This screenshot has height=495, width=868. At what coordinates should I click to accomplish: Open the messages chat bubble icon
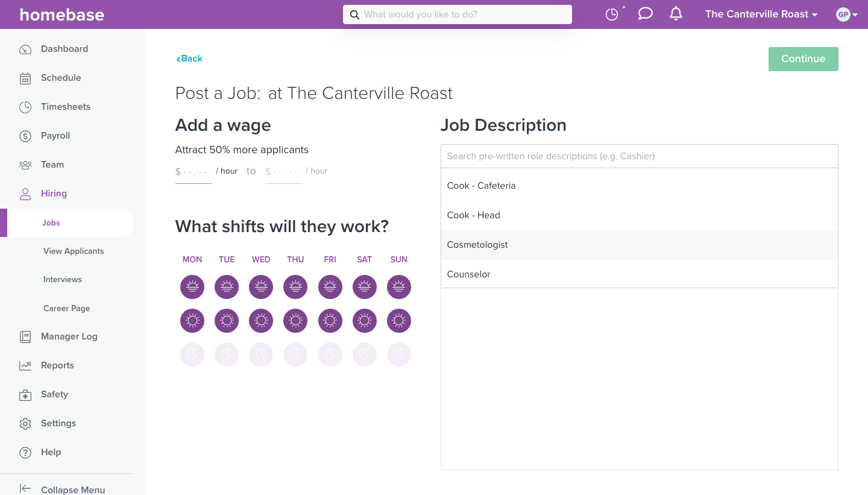[646, 14]
